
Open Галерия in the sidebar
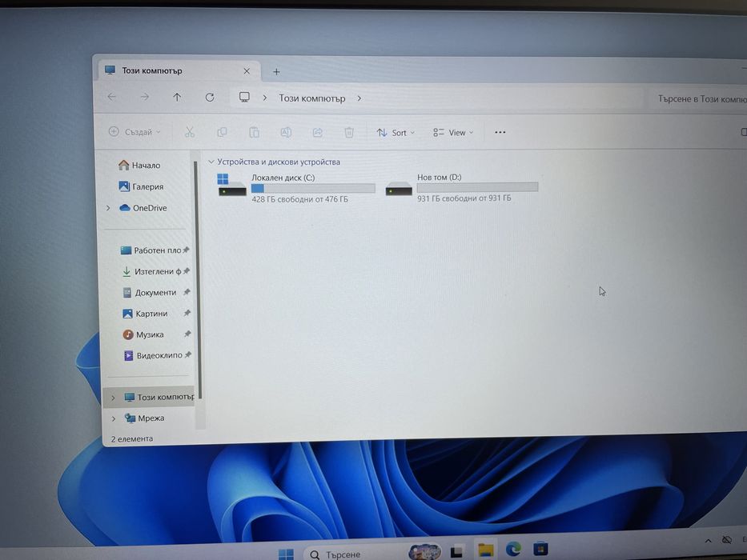(141, 186)
